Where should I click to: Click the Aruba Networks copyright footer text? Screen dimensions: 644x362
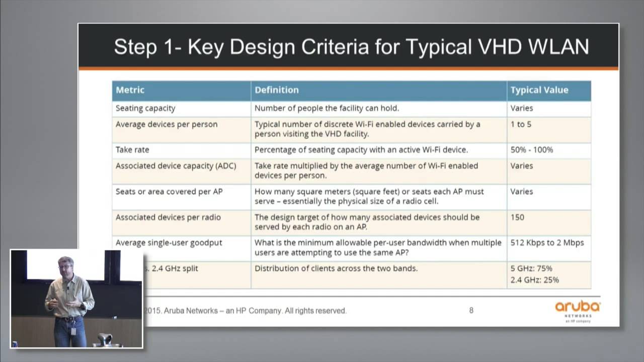click(x=245, y=311)
